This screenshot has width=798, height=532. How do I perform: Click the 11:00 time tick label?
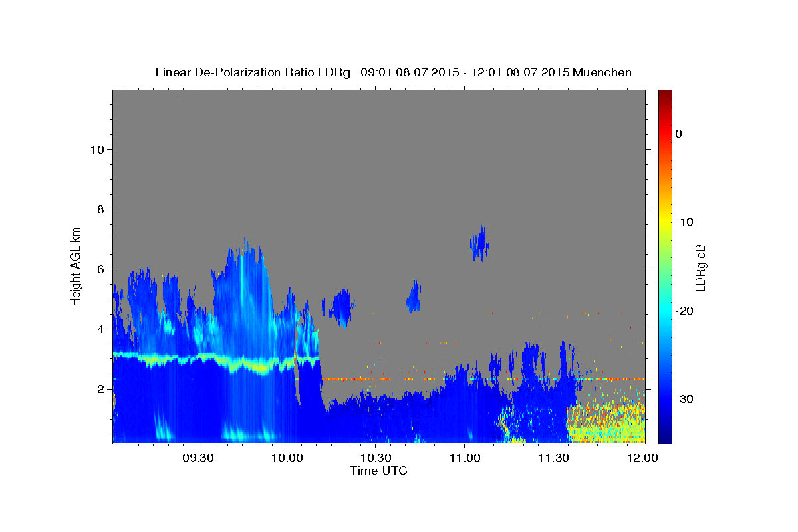click(x=465, y=458)
